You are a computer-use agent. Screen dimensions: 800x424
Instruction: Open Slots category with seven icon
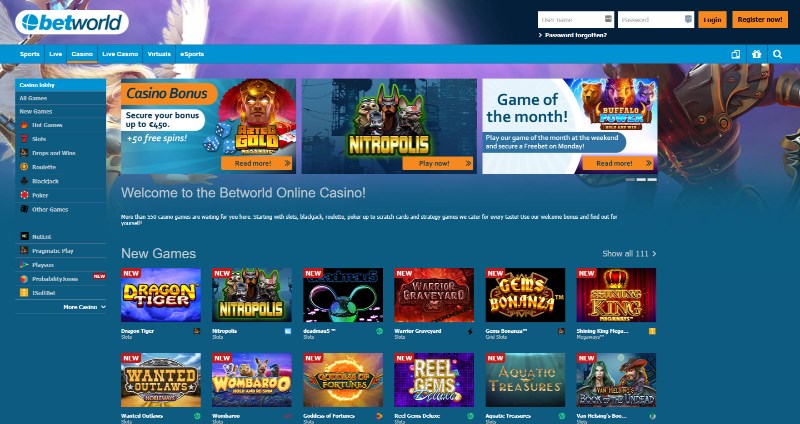(x=23, y=139)
